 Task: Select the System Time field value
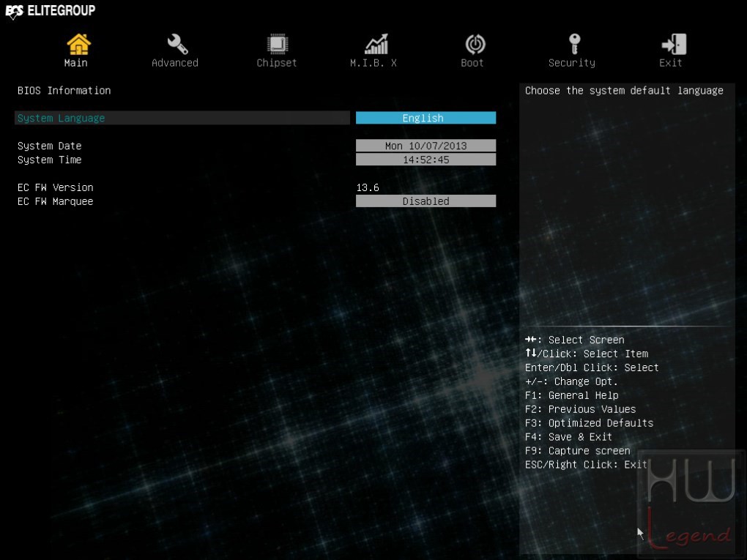click(x=426, y=160)
